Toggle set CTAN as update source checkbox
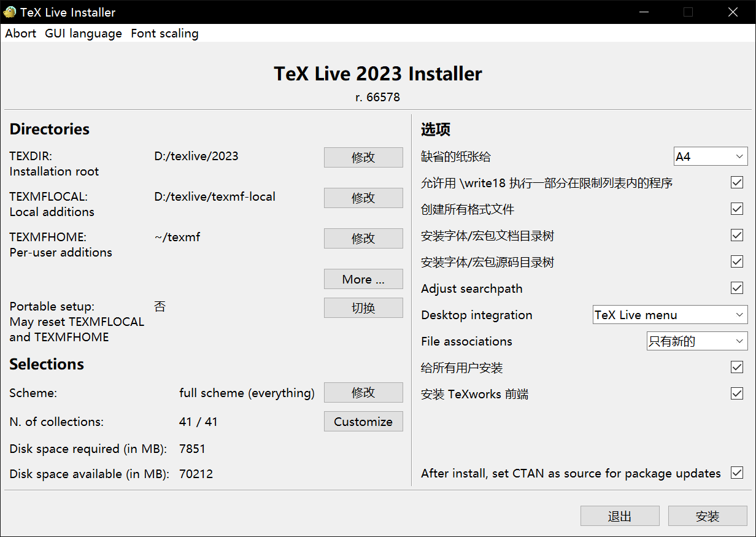 click(x=737, y=473)
